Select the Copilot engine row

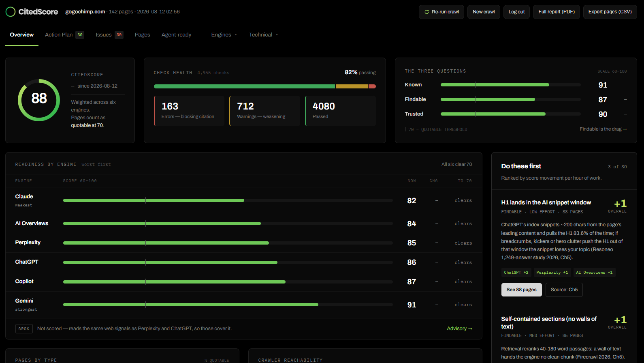tap(244, 281)
